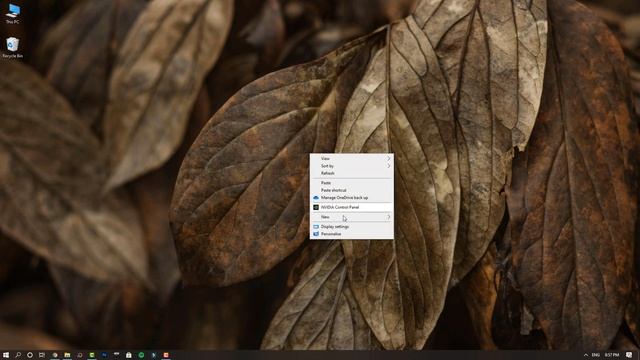
Task: Choose Paste in the context menu
Action: pyautogui.click(x=352, y=183)
